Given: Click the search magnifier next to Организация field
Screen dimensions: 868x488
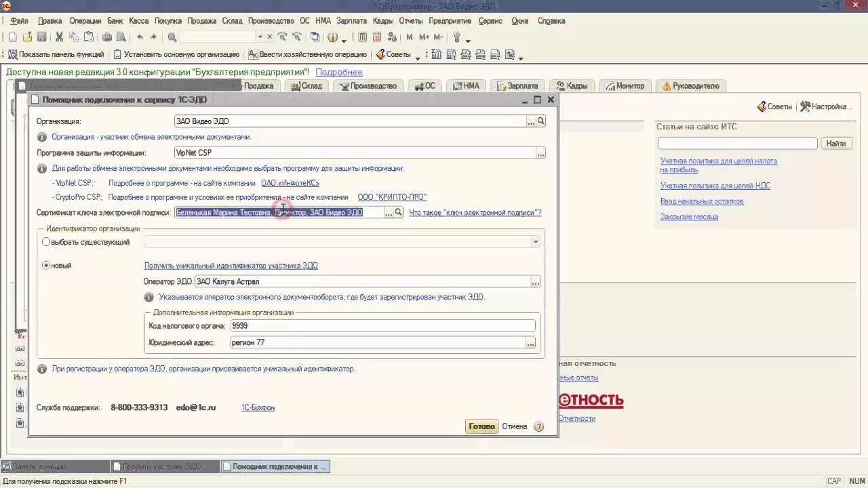Looking at the screenshot, I should [540, 121].
